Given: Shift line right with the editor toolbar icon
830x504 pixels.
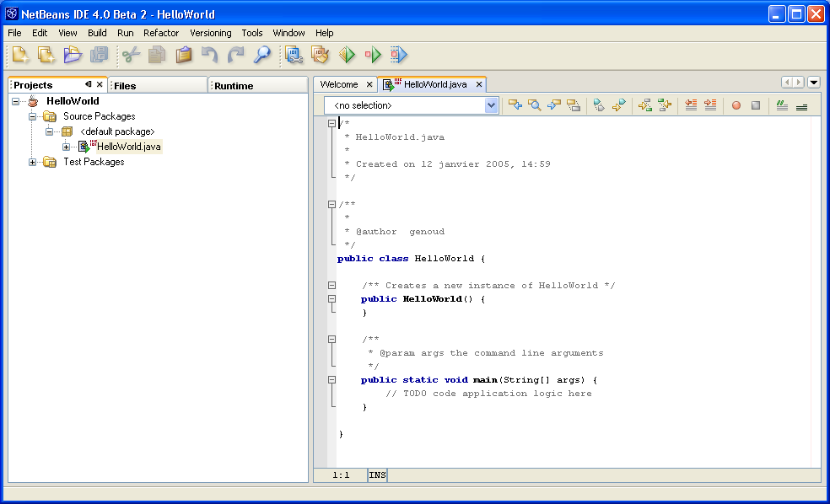Looking at the screenshot, I should 710,105.
